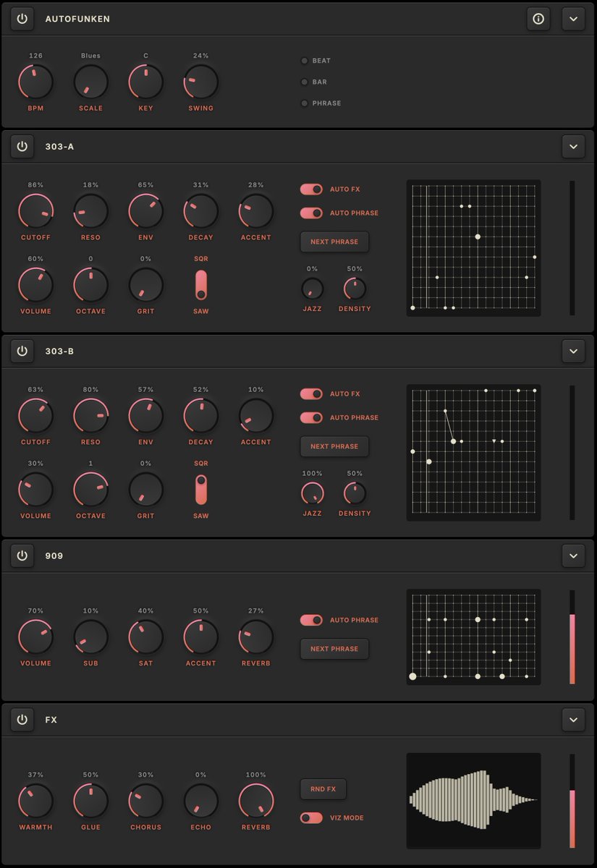The width and height of the screenshot is (597, 868).
Task: Click the FX CHORUS knob
Action: (x=145, y=801)
